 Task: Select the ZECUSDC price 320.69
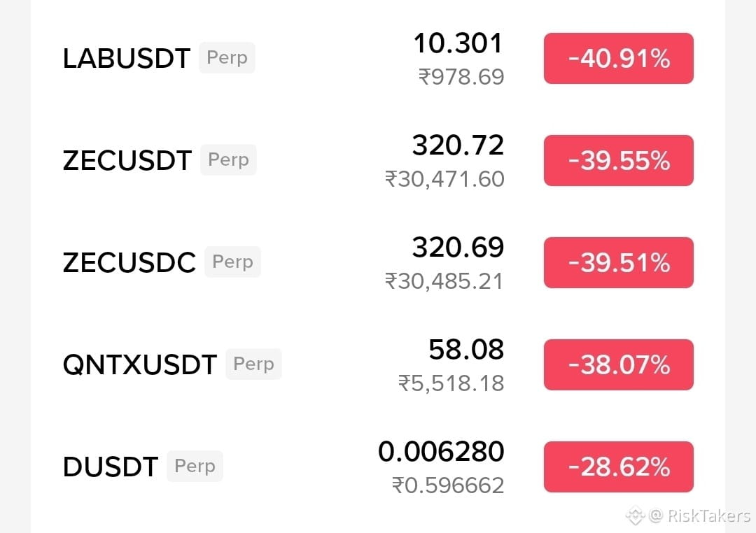[458, 247]
